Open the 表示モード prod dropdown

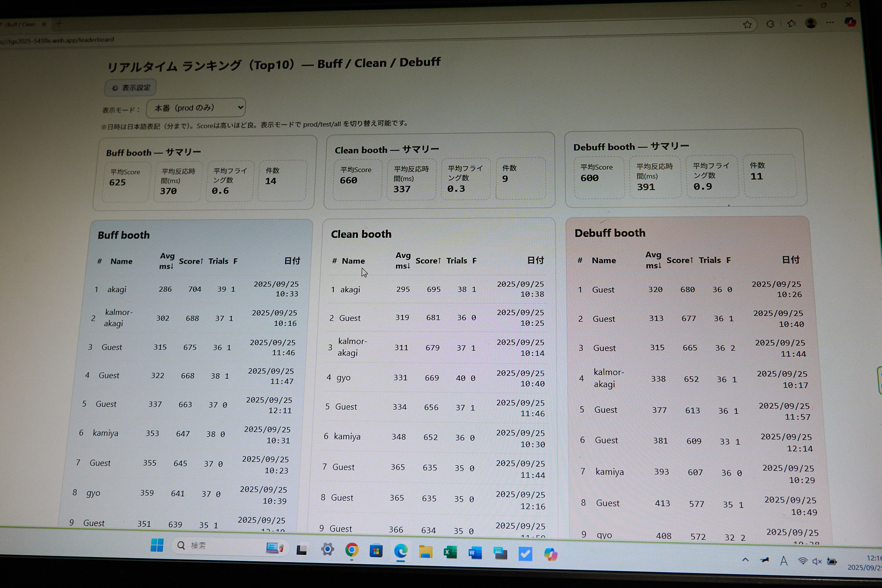pos(196,108)
